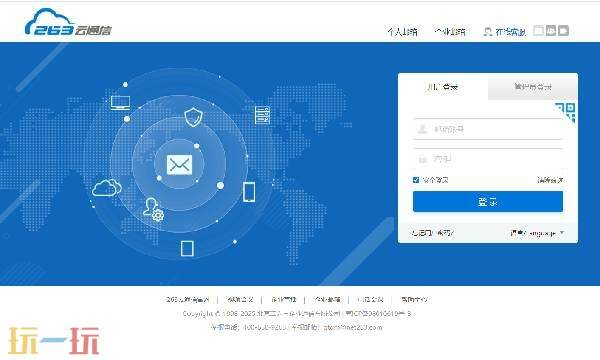Focus the password input field
This screenshot has height=360, width=600.
(x=488, y=159)
